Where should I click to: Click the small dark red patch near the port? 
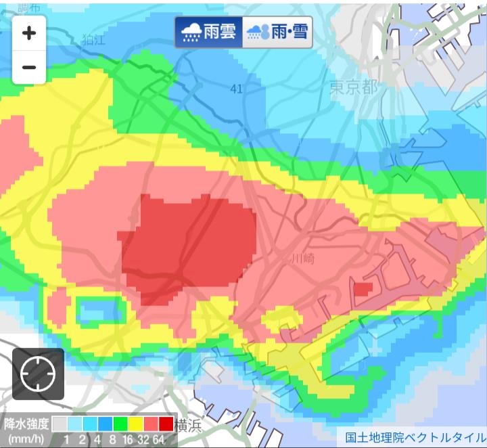point(363,289)
